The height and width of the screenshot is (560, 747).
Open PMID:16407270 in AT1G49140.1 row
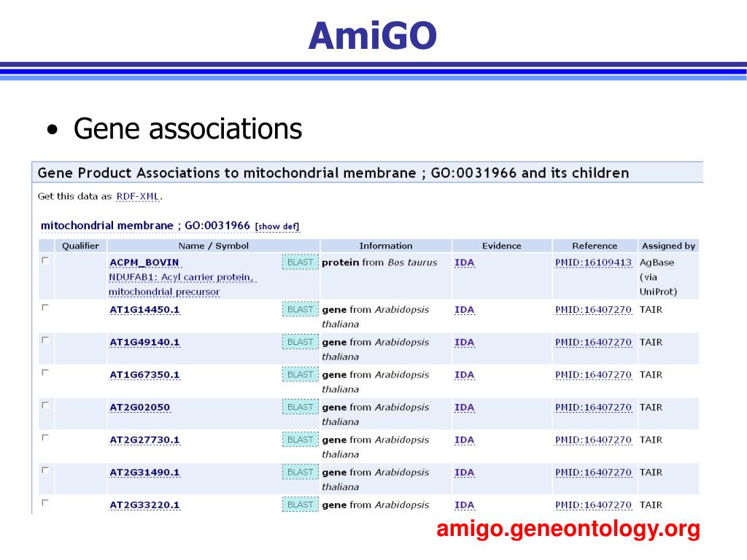(594, 342)
